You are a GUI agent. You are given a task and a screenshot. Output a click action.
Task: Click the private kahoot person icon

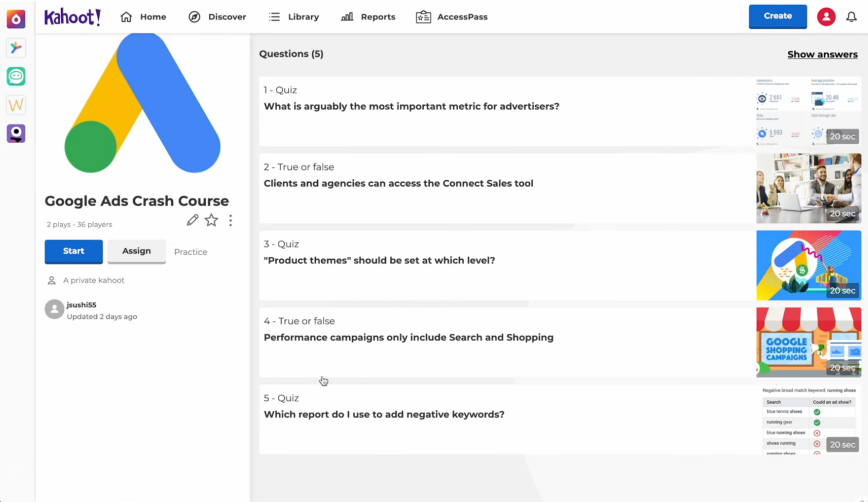pyautogui.click(x=52, y=280)
